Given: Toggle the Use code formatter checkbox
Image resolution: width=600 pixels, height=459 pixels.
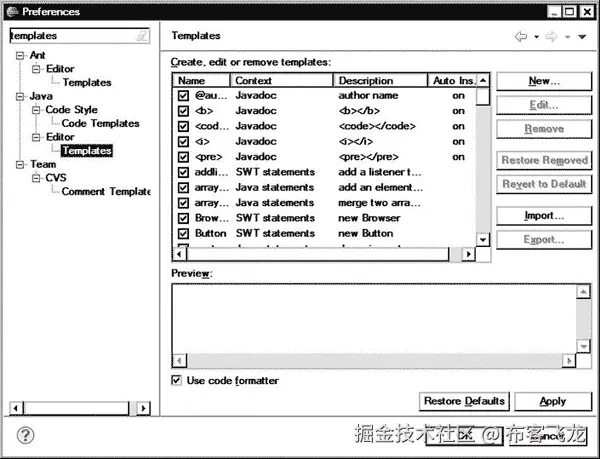Looking at the screenshot, I should coord(176,380).
